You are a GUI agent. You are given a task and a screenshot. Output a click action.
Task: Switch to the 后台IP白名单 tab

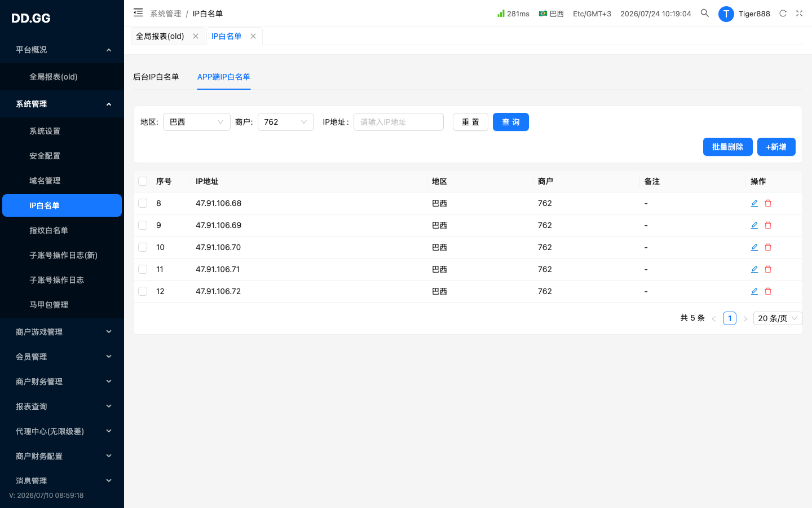pyautogui.click(x=156, y=77)
